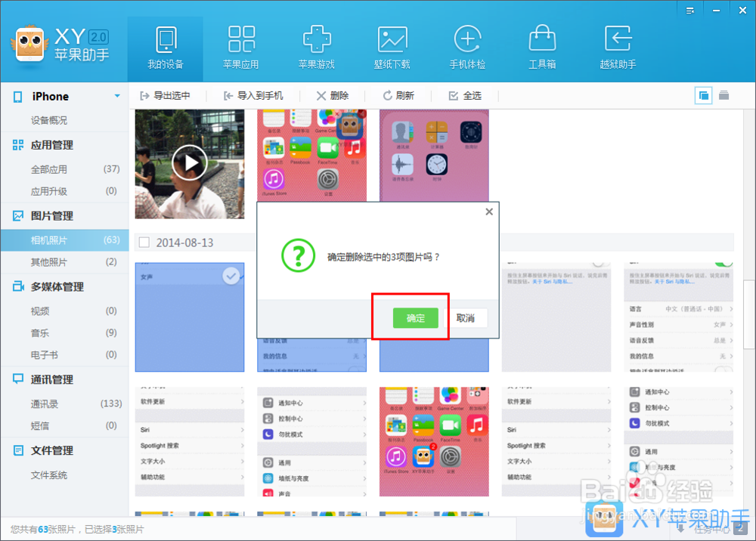Open the window menu icon in title bar
Image resolution: width=756 pixels, height=541 pixels.
[690, 11]
